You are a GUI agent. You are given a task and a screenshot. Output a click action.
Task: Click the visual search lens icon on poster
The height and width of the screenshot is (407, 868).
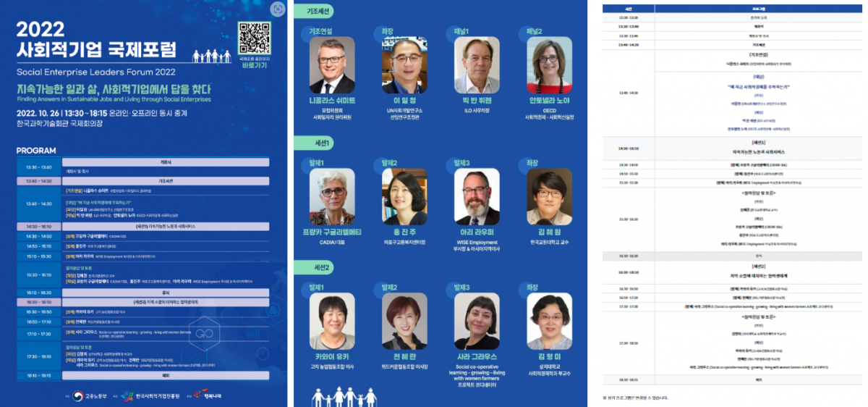pyautogui.click(x=277, y=9)
